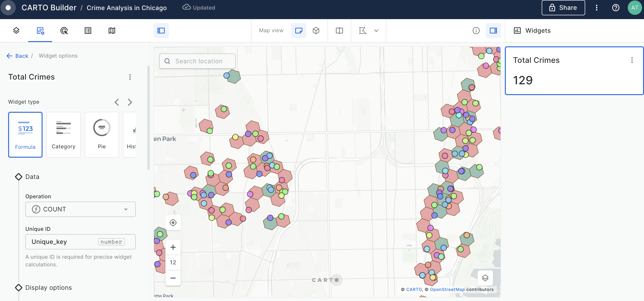Select the Pie widget type
This screenshot has height=301, width=644.
[102, 135]
